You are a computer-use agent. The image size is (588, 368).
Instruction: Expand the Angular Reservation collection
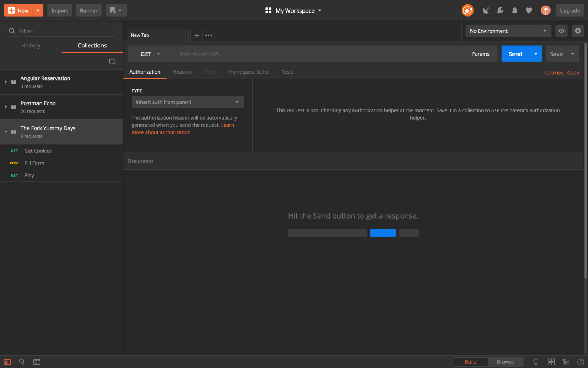[6, 82]
